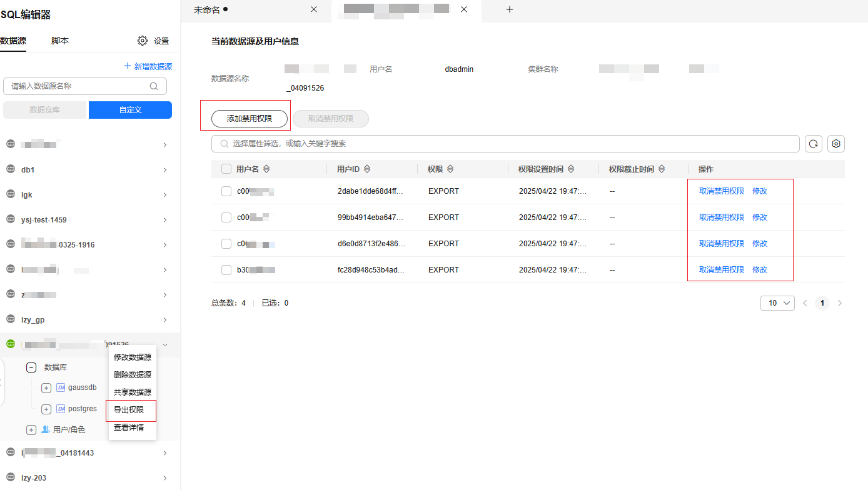Viewport: 868px width, 490px height.
Task: Sort by 用户名 column sort icon
Action: tap(266, 169)
